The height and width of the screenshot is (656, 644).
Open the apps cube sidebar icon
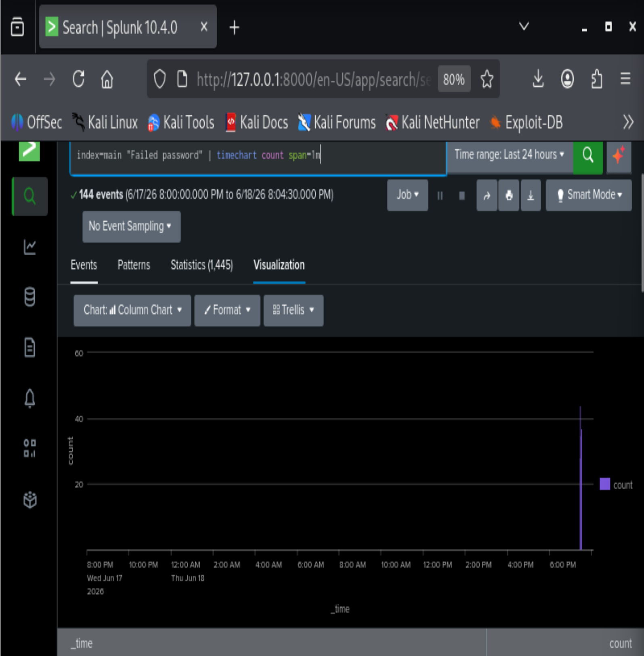(30, 499)
